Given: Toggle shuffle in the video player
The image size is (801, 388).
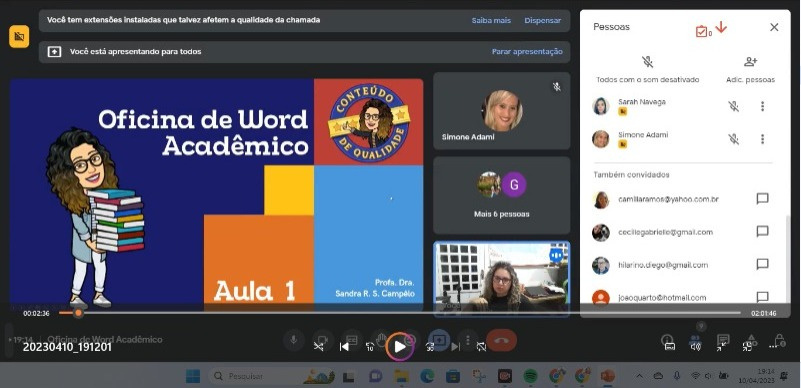Looking at the screenshot, I should (x=318, y=347).
